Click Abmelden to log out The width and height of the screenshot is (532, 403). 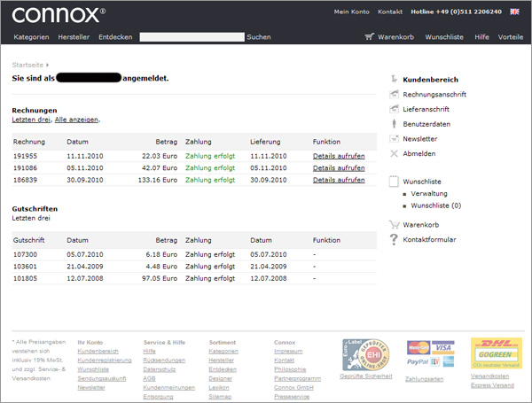point(419,153)
